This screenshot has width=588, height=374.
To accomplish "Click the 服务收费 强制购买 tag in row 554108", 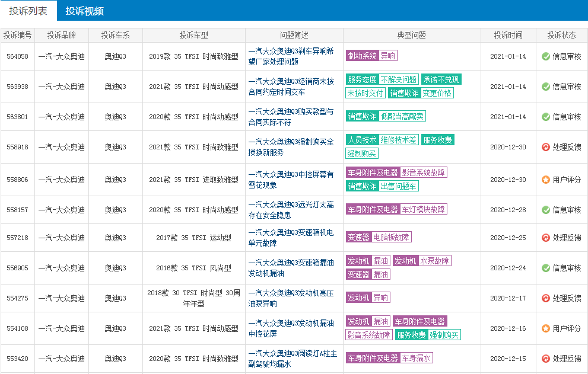I will click(428, 335).
